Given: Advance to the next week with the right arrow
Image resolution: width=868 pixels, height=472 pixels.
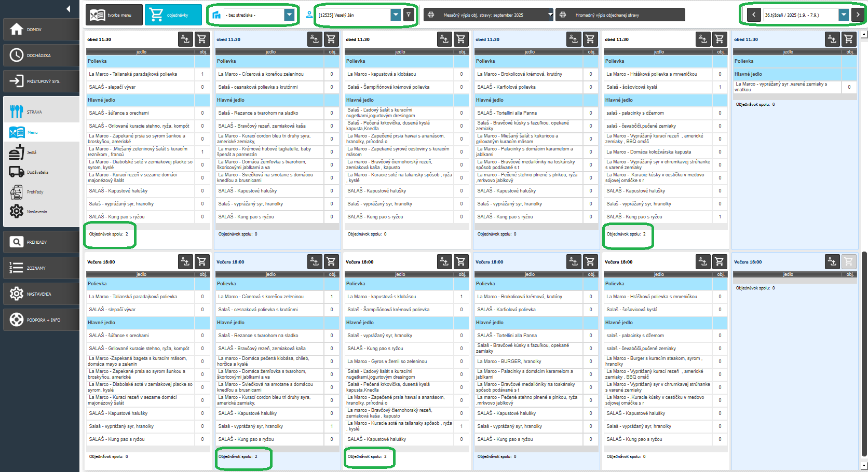Looking at the screenshot, I should pos(858,15).
